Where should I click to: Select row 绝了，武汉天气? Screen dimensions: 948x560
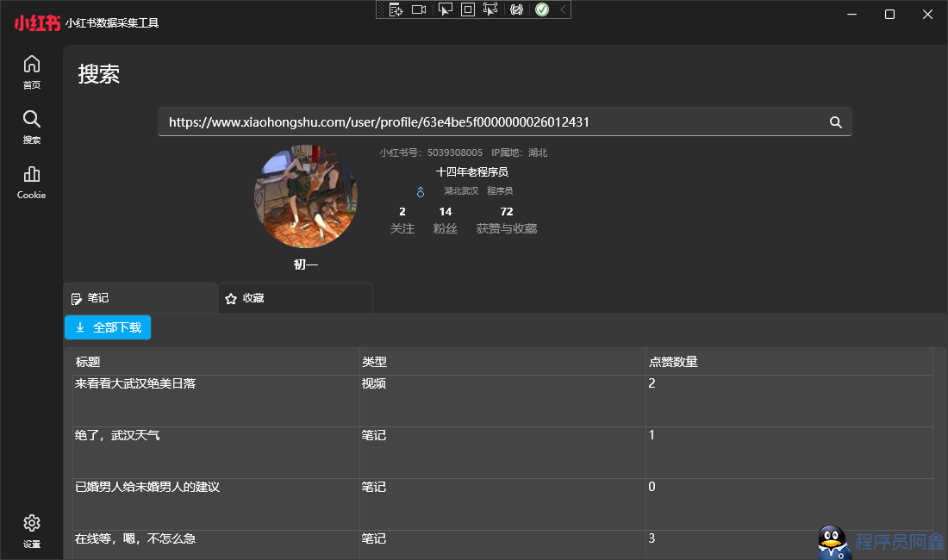click(502, 453)
